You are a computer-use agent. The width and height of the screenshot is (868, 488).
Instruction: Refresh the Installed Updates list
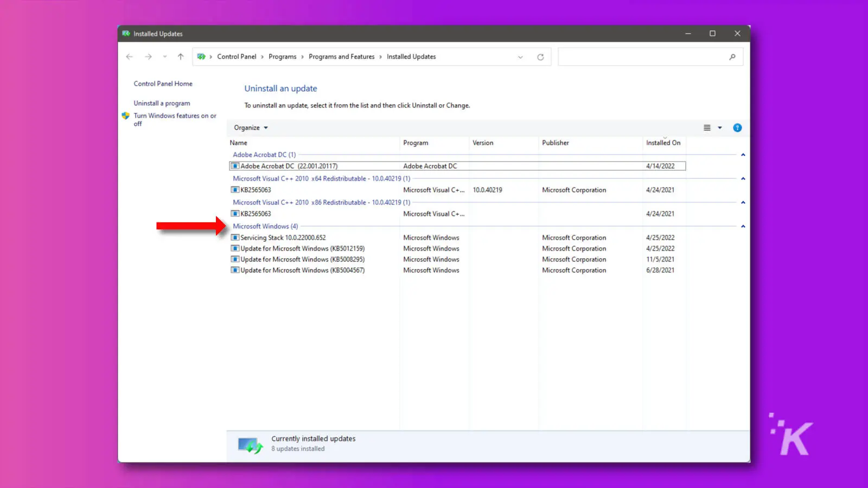click(540, 57)
